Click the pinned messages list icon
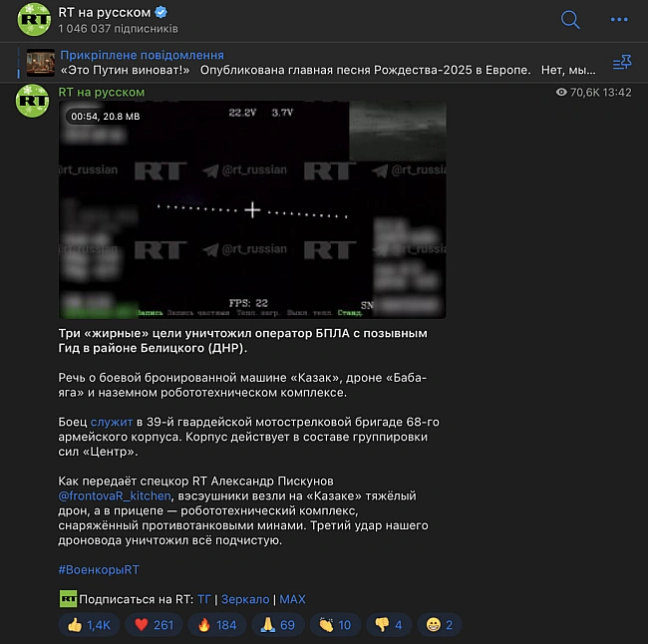This screenshot has height=644, width=648. [622, 63]
